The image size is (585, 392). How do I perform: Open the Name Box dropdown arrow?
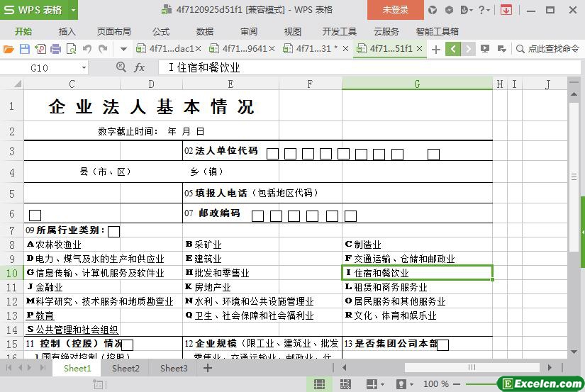point(84,67)
